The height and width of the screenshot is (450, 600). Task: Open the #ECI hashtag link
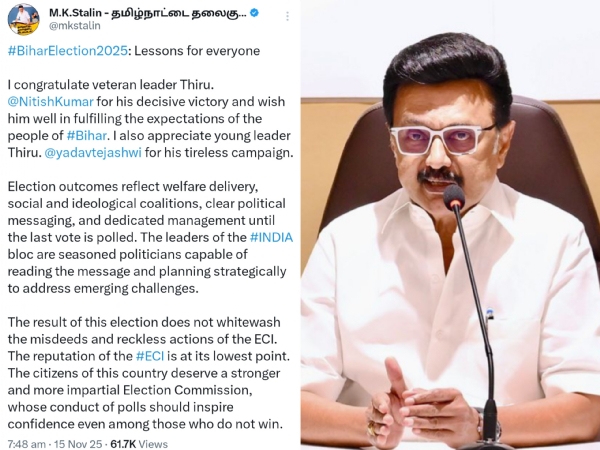coord(150,356)
